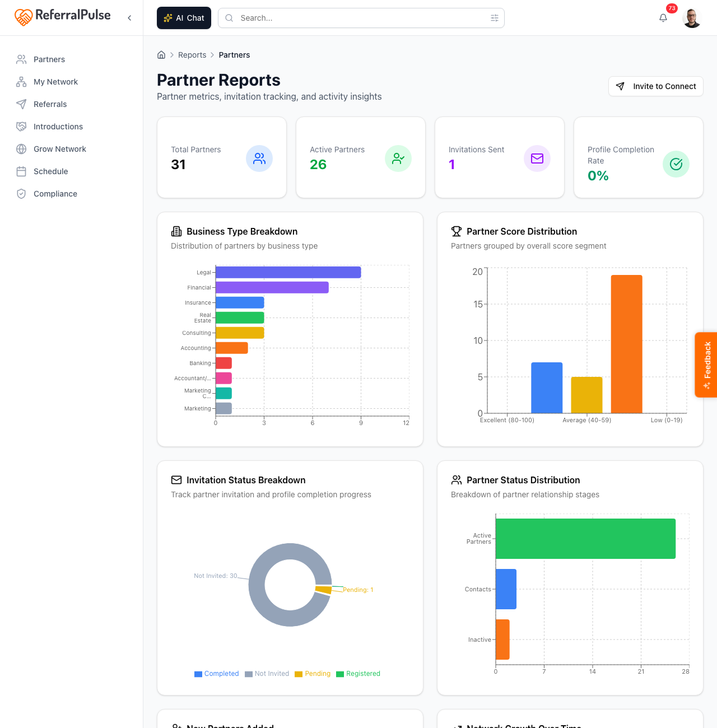Viewport: 717px width, 728px height.
Task: Collapse the sidebar with the chevron
Action: (129, 18)
